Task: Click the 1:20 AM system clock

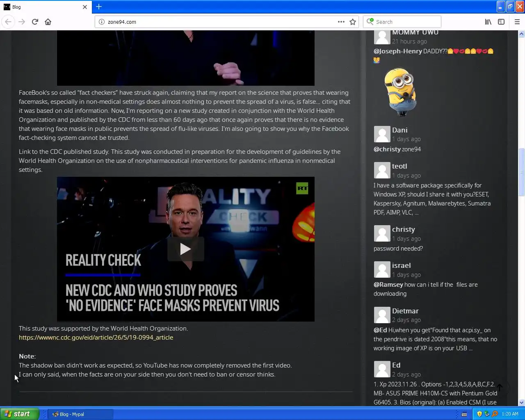Action: pyautogui.click(x=510, y=414)
